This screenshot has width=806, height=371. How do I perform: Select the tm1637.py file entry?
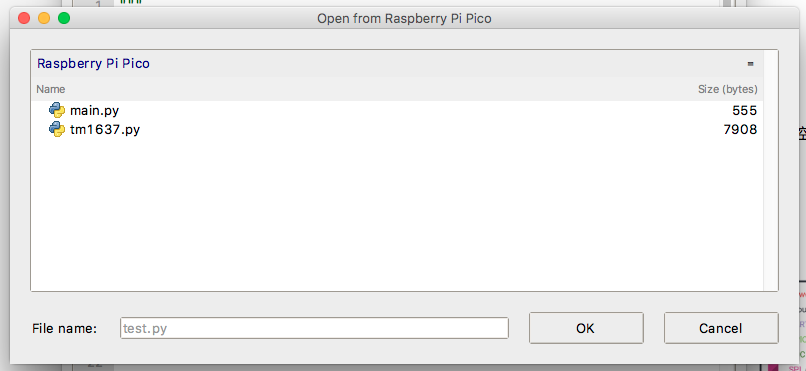(x=397, y=129)
